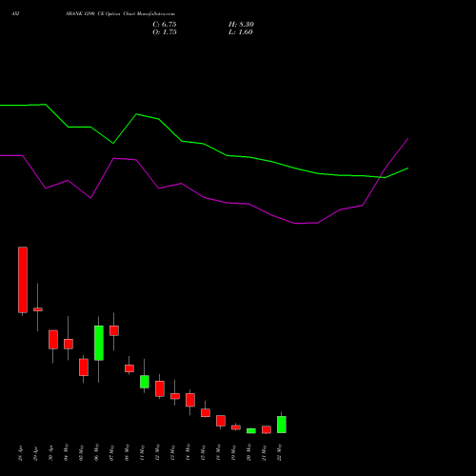The width and height of the screenshot is (476, 476).
Task: Select the '21 May' date label
Action: 265,453
